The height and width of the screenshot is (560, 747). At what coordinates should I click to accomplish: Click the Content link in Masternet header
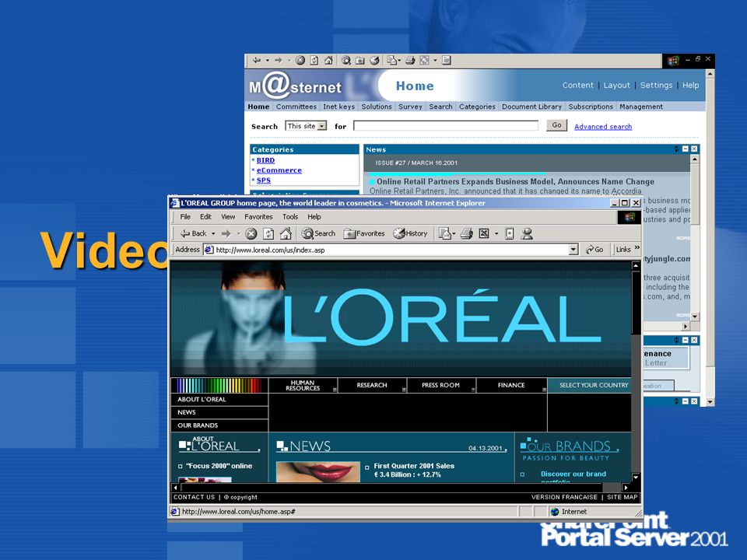(x=578, y=86)
